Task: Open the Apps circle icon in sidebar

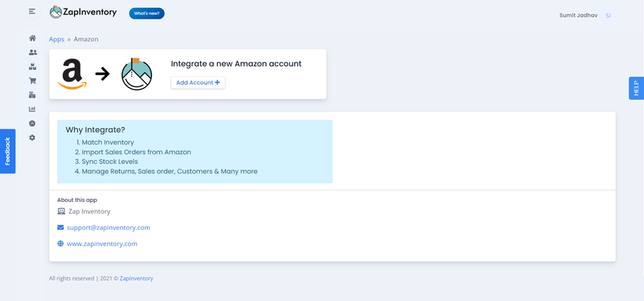Action: point(33,123)
